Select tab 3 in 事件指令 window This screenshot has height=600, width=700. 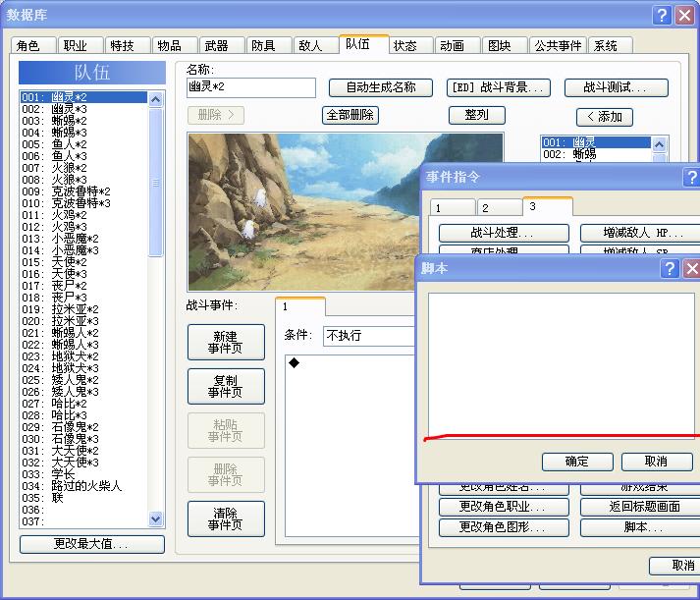[547, 206]
